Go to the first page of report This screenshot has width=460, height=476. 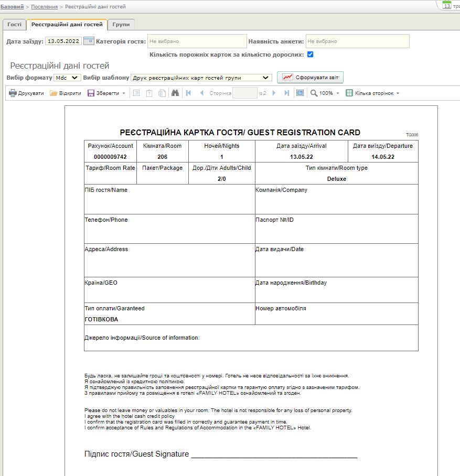(188, 93)
